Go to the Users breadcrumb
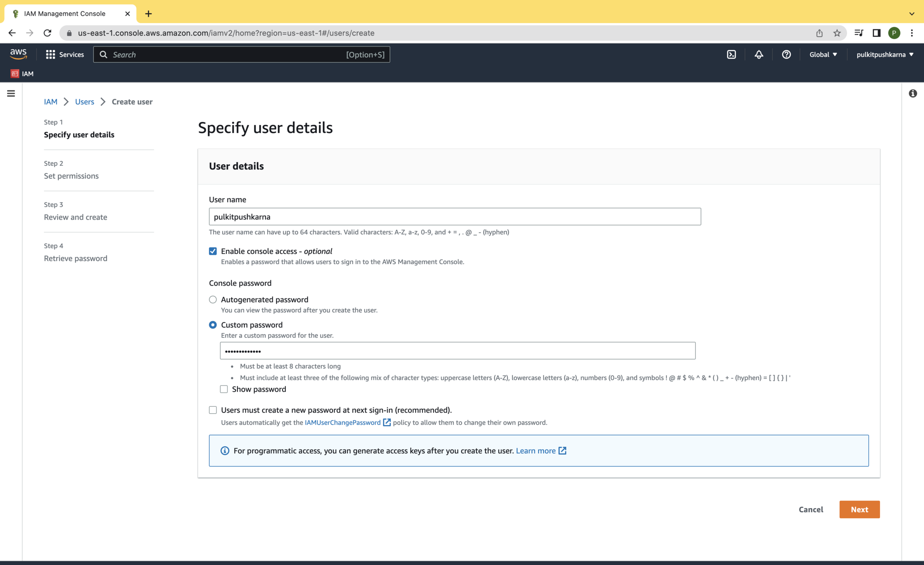This screenshot has width=924, height=565. pos(84,102)
